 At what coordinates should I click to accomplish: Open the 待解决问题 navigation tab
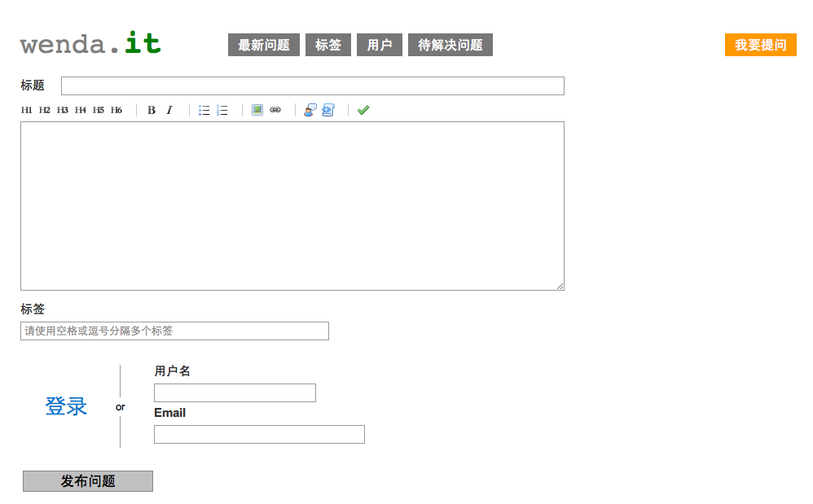tap(450, 45)
